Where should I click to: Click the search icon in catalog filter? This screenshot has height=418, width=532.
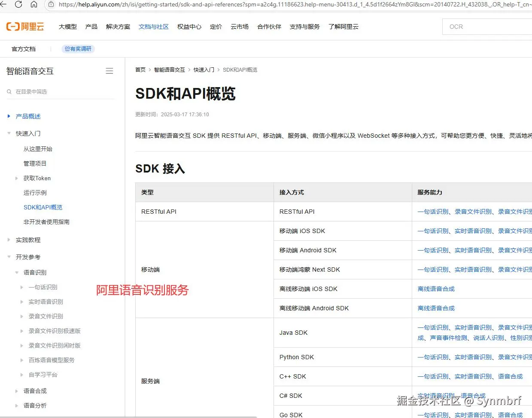(x=9, y=92)
